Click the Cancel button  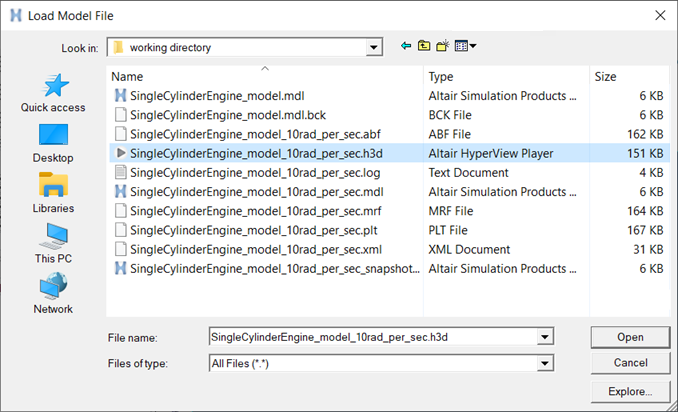click(630, 363)
